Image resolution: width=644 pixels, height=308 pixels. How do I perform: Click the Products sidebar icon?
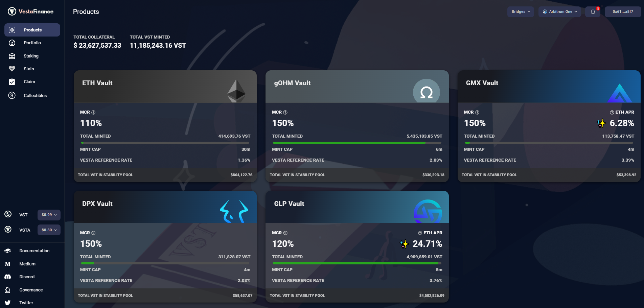(x=12, y=30)
